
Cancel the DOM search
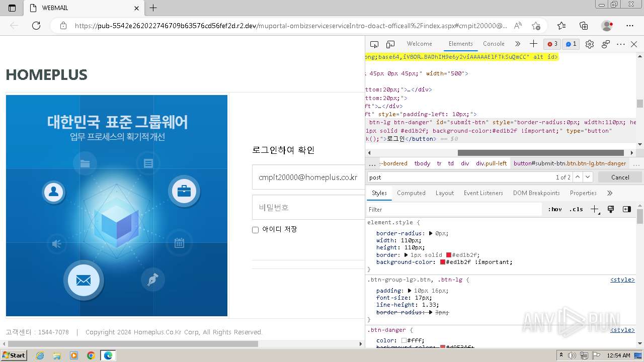pos(620,177)
